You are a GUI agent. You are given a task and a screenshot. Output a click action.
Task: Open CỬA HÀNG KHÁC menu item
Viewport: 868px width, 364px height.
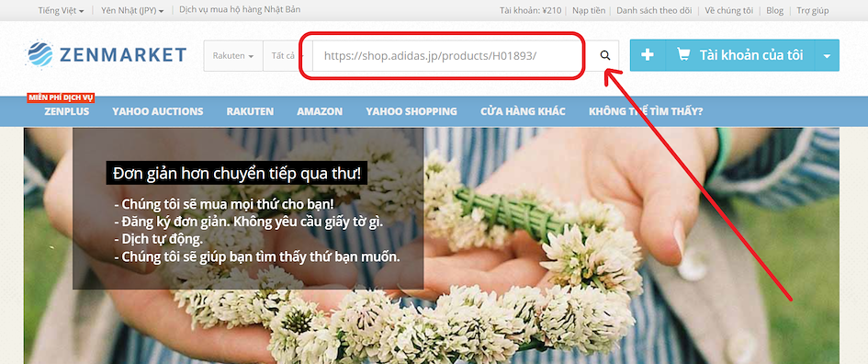point(524,111)
